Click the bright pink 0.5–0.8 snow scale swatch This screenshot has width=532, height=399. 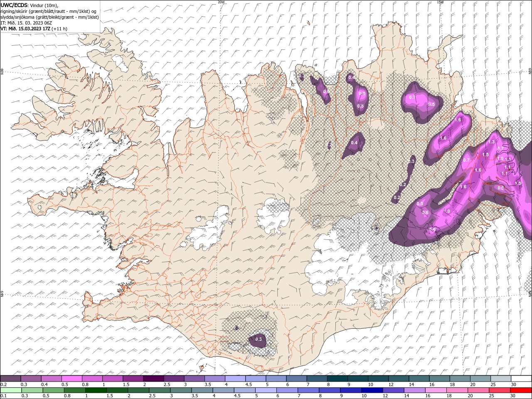(72, 379)
